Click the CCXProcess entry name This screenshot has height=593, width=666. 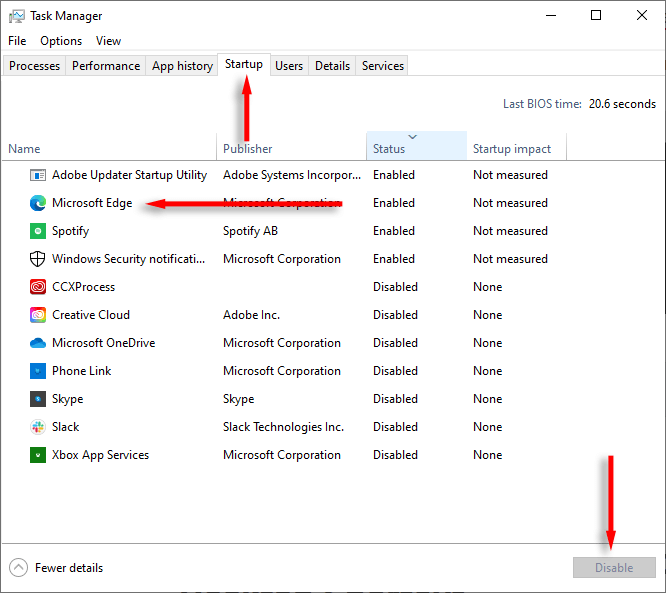pyautogui.click(x=84, y=287)
